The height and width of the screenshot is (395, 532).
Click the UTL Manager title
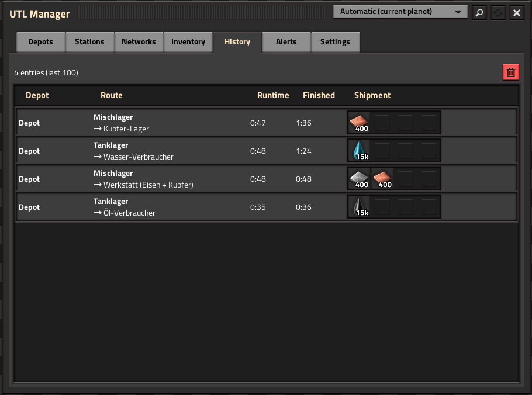(x=39, y=14)
